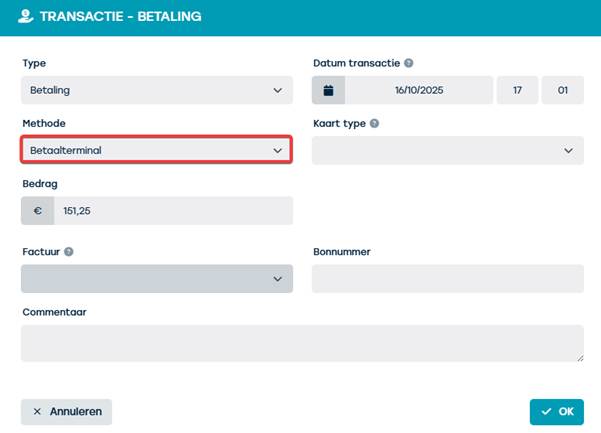Expand the Methode dropdown showing Betaalterminal
Viewport: 601px width, 433px height.
pos(156,150)
